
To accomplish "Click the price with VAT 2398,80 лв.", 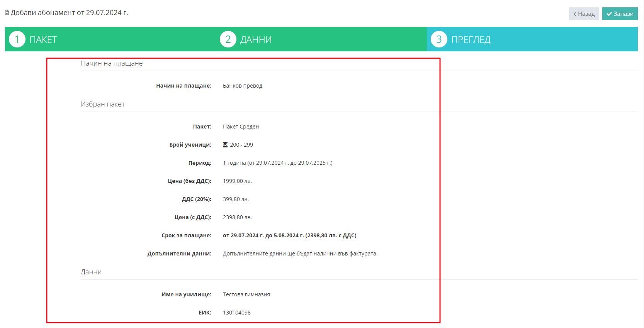I will [237, 217].
